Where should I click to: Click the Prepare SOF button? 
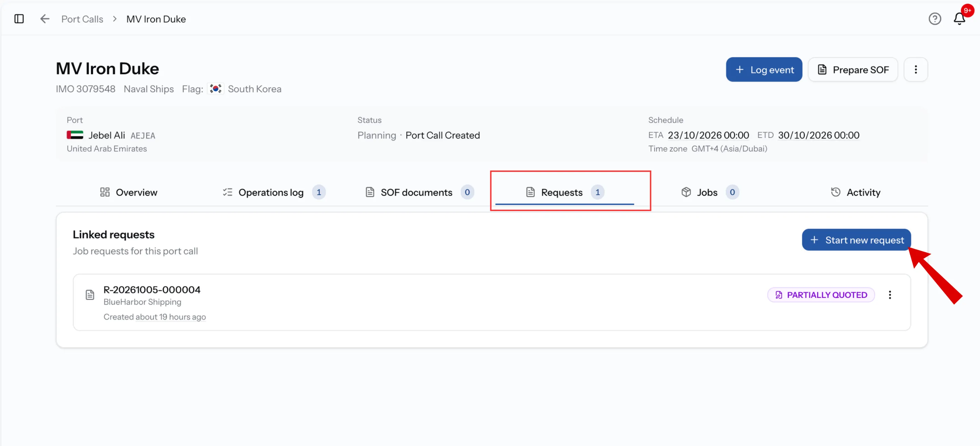[853, 69]
